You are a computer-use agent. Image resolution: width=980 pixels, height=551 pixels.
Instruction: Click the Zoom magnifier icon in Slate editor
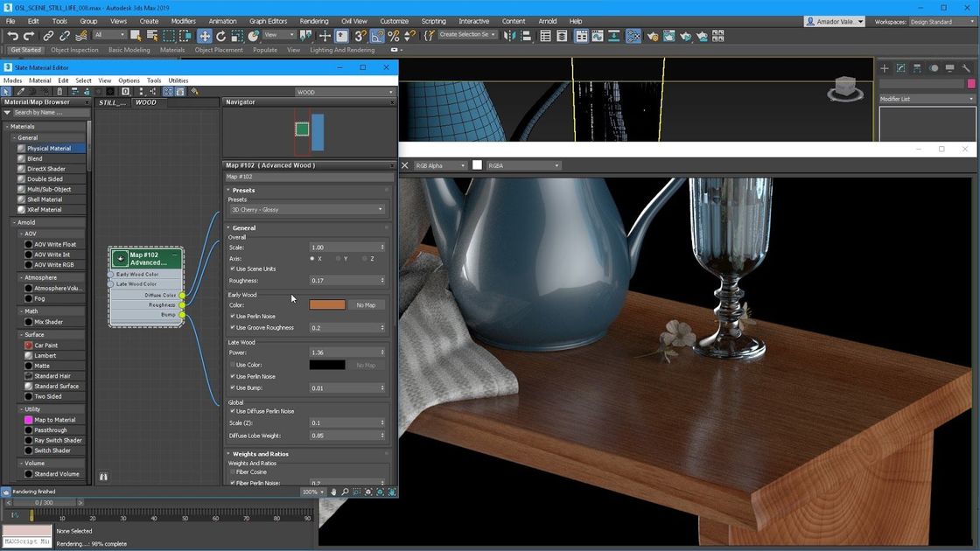(345, 492)
